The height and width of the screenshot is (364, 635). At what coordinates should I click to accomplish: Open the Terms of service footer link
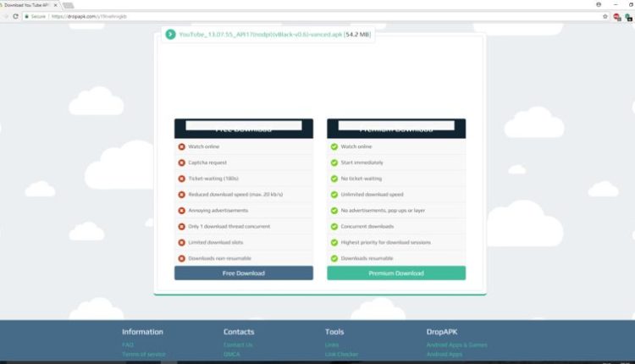144,354
